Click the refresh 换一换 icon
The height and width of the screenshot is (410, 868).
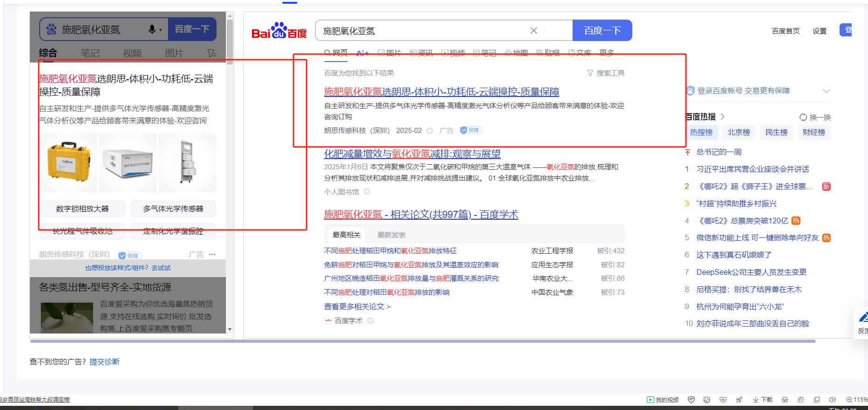(x=803, y=117)
